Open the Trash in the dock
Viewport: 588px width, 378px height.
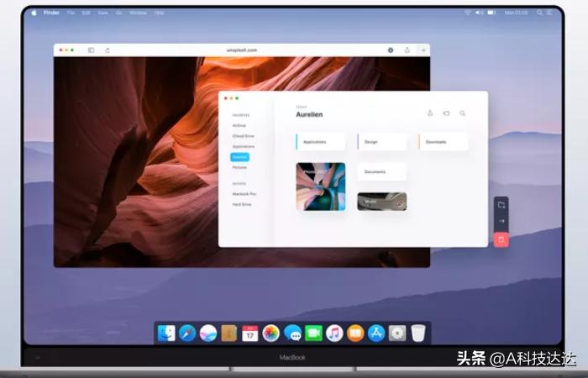coord(418,333)
